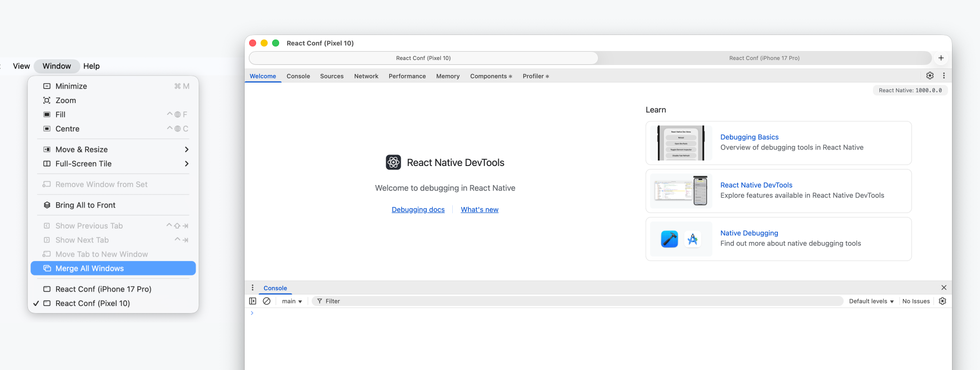Open DevTools settings gear icon

click(929, 75)
